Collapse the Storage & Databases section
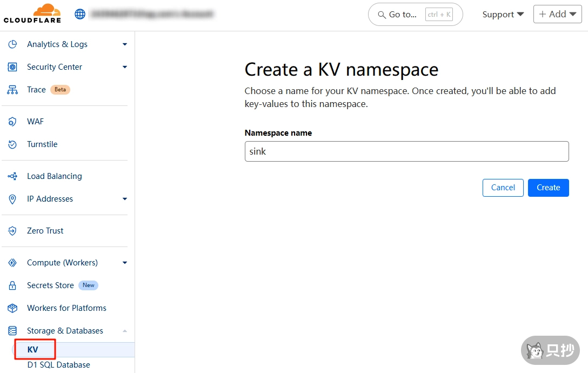 tap(125, 331)
